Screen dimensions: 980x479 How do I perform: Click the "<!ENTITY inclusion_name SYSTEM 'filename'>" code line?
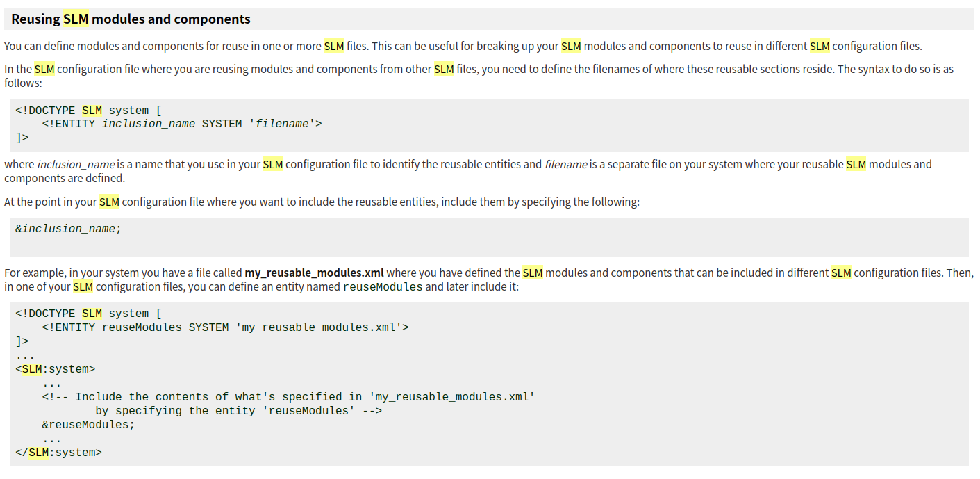[x=181, y=124]
